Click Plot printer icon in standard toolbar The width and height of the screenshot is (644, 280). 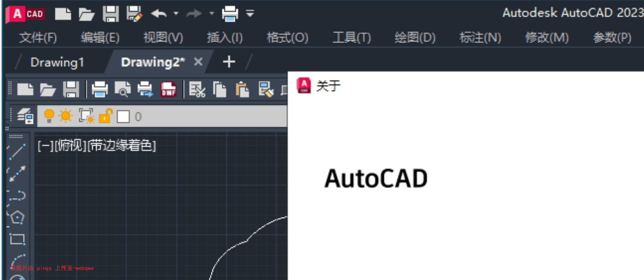[x=99, y=90]
